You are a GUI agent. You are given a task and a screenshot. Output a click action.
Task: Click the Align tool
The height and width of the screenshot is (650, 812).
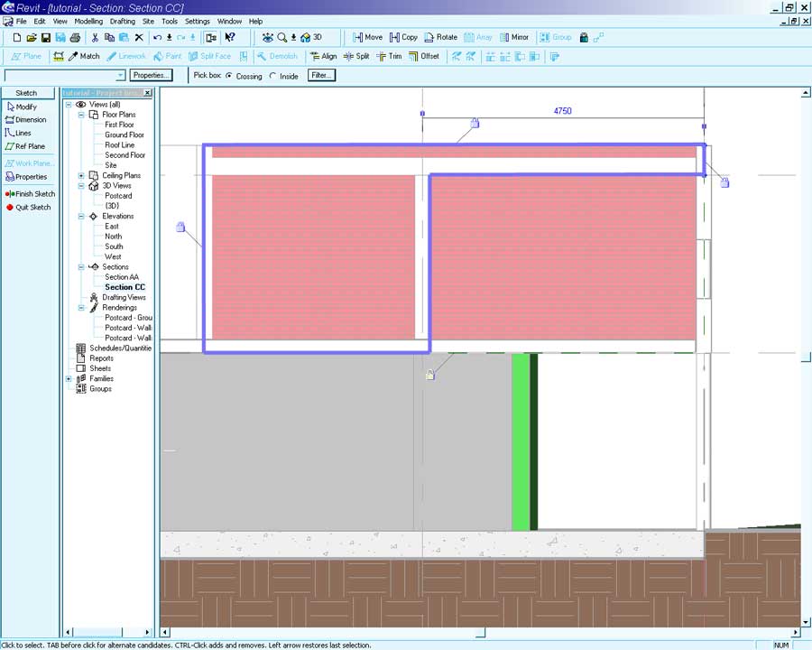click(x=323, y=56)
